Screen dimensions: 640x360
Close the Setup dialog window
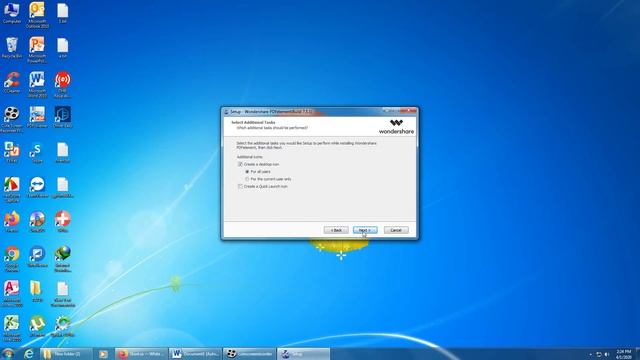(x=408, y=111)
